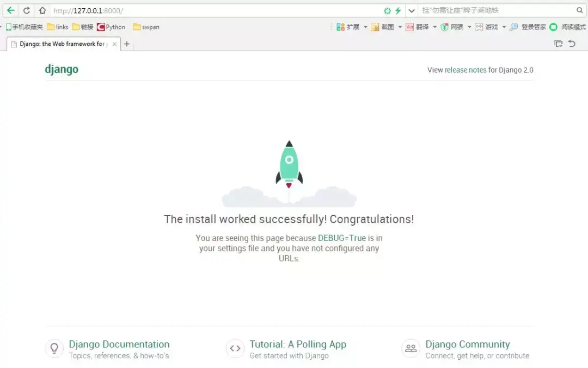Expand the 扩展 dropdown arrow
The width and height of the screenshot is (588, 368).
pyautogui.click(x=366, y=27)
